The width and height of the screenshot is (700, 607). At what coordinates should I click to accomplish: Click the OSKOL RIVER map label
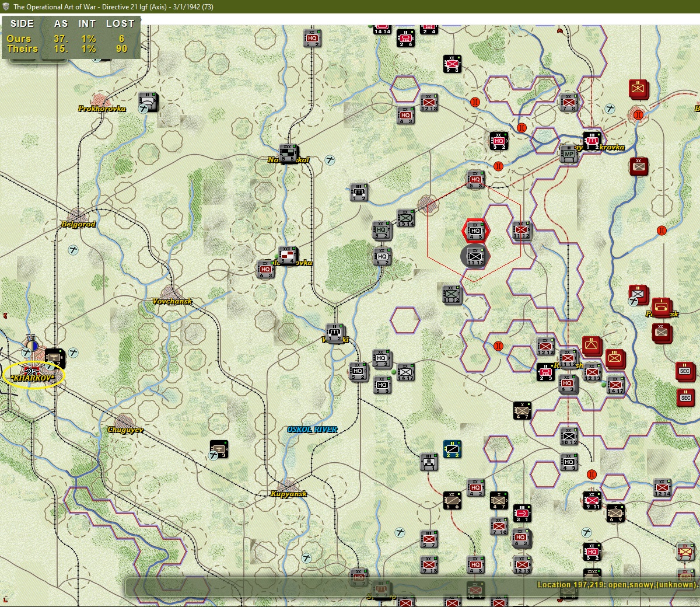(x=312, y=430)
